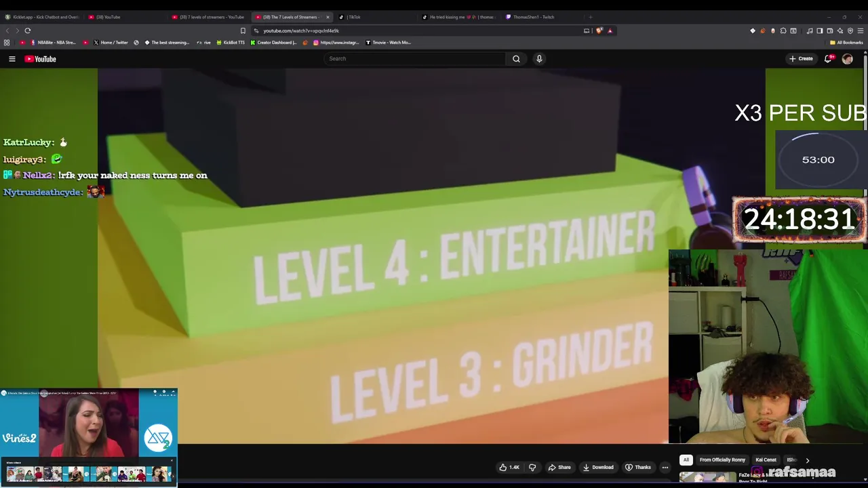Dislike the video
The width and height of the screenshot is (868, 488).
[532, 467]
